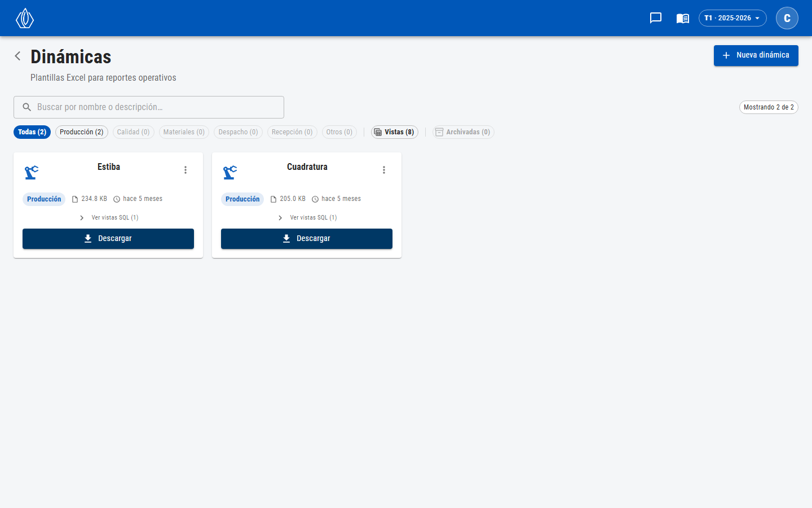The image size is (812, 508).
Task: Filter by Producción (2) chip
Action: coord(82,132)
